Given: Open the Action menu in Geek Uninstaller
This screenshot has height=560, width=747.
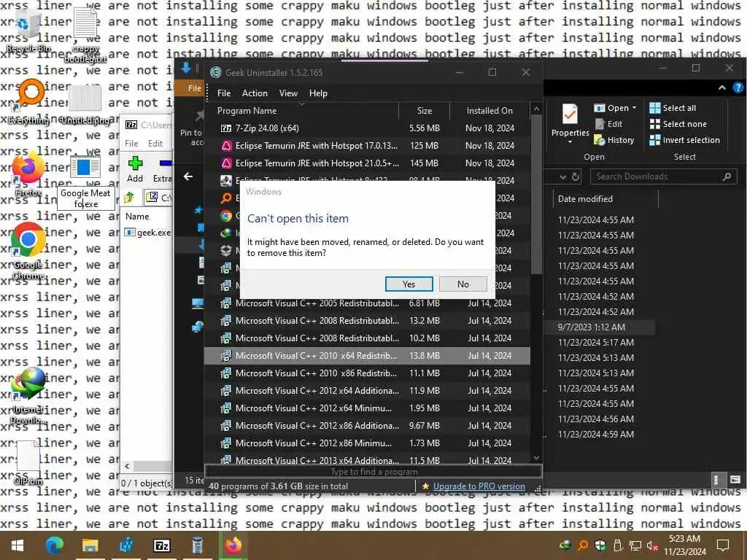Looking at the screenshot, I should (255, 93).
